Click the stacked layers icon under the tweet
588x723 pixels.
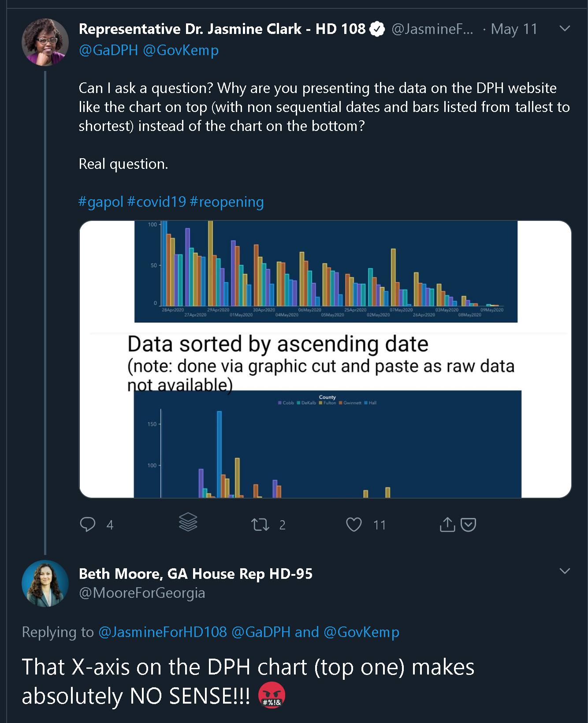188,522
